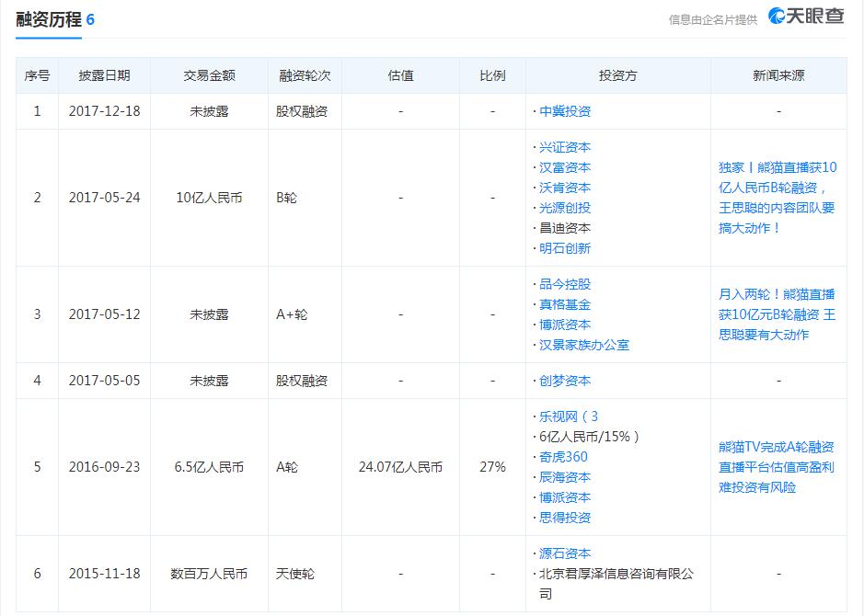Click the 投资方 column header
This screenshot has height=616, width=864.
[x=618, y=75]
